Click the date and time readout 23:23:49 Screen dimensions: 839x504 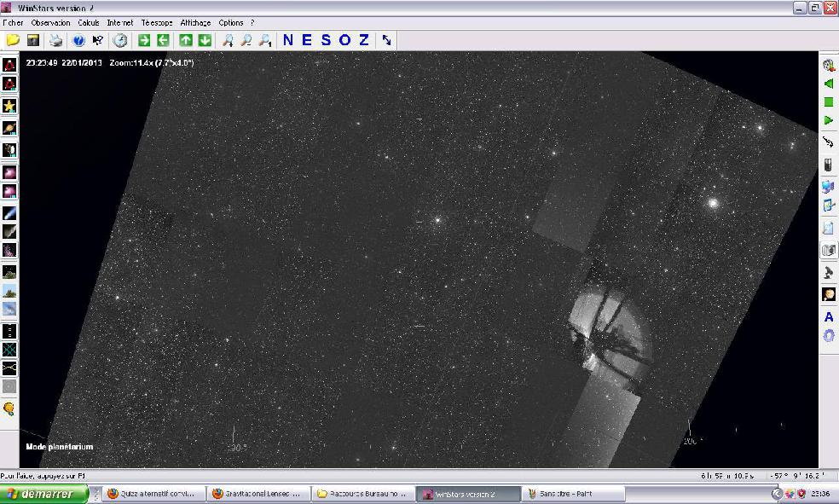(64, 62)
